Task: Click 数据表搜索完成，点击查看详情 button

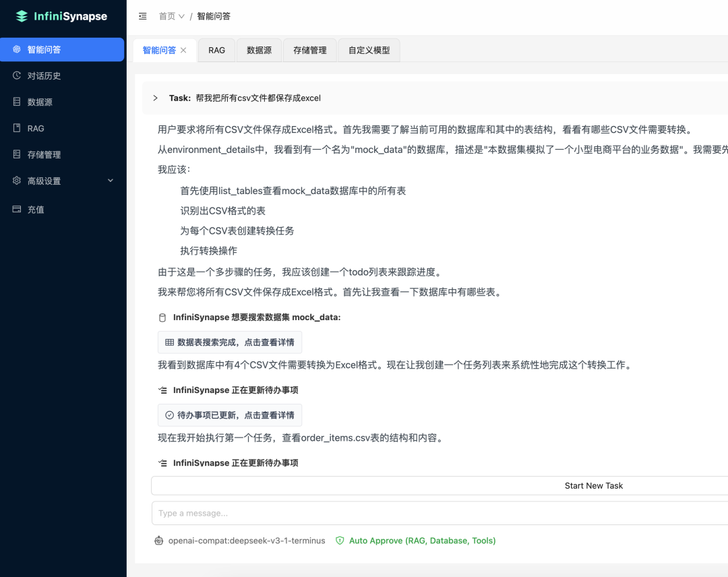Action: coord(230,342)
